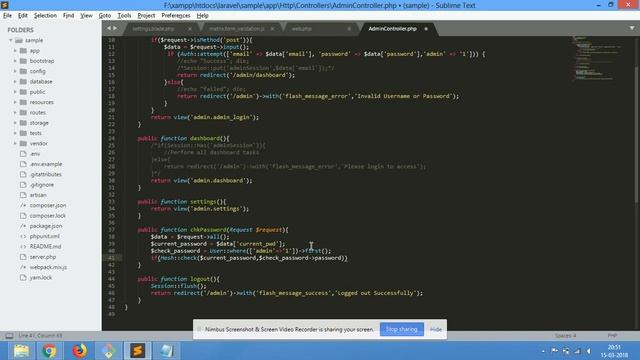
Task: Close the settings.blade.php tab
Action: tap(190, 29)
